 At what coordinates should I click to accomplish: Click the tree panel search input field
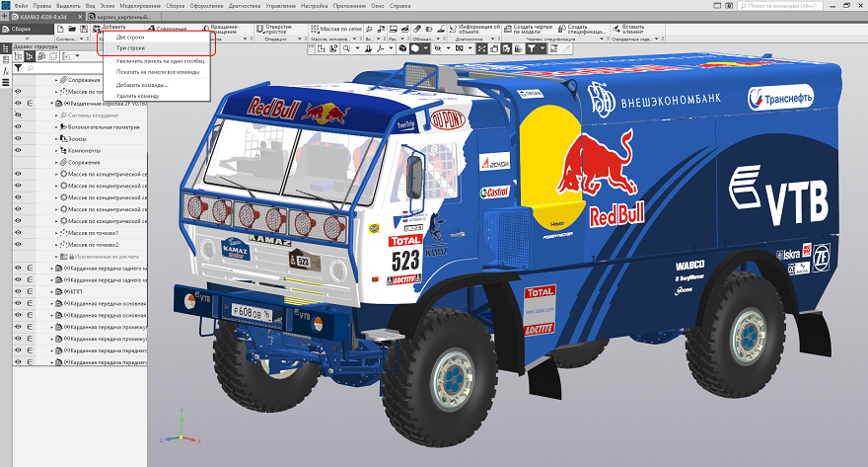(x=86, y=68)
